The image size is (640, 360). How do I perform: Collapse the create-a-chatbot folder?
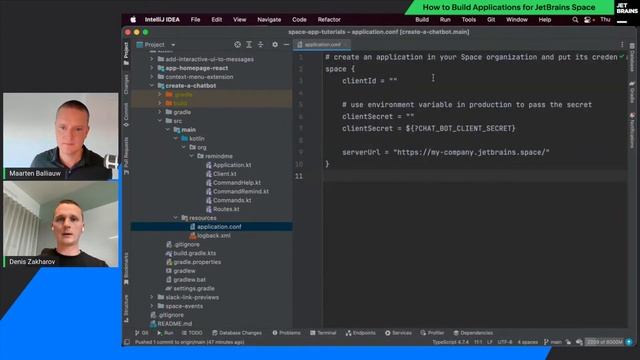coord(152,86)
